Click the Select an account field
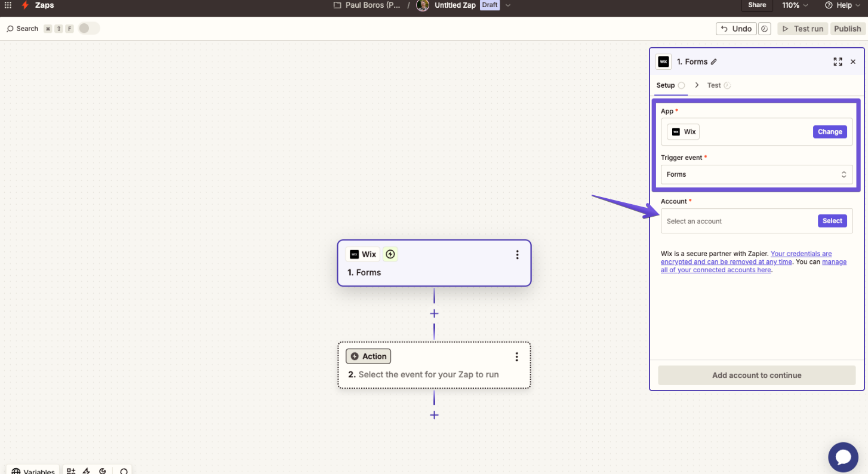The height and width of the screenshot is (474, 868). point(757,221)
